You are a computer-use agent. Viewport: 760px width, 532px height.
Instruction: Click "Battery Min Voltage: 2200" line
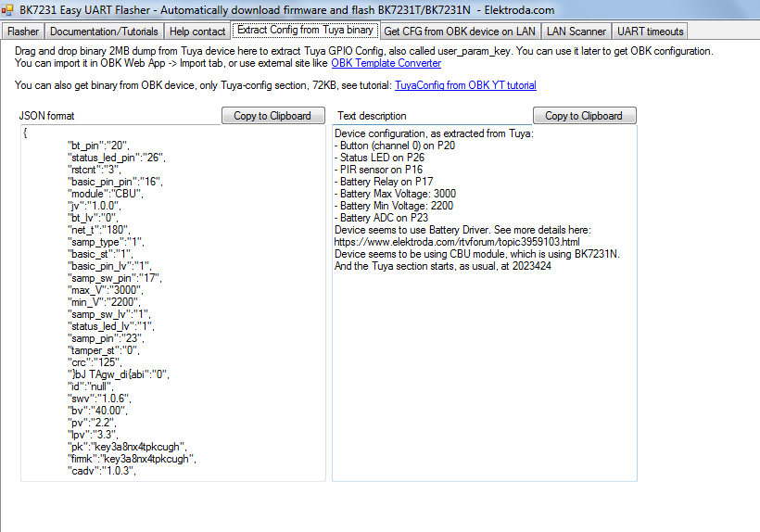[394, 206]
